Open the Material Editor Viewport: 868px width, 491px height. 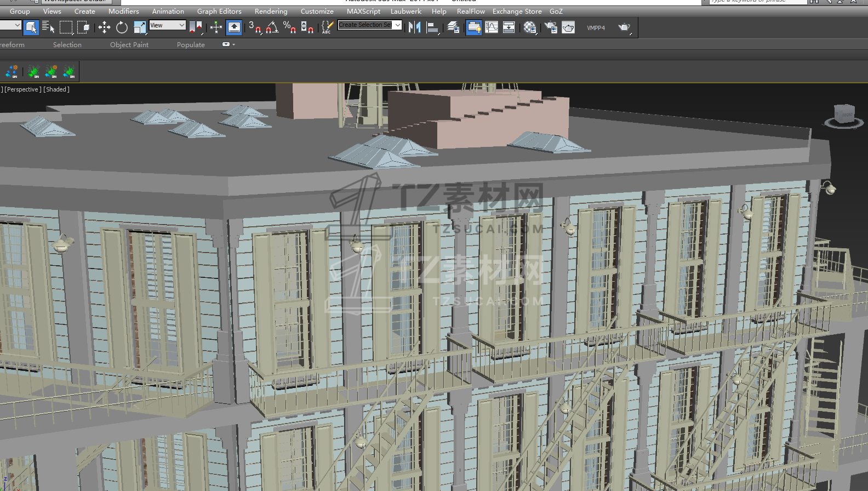tap(530, 27)
